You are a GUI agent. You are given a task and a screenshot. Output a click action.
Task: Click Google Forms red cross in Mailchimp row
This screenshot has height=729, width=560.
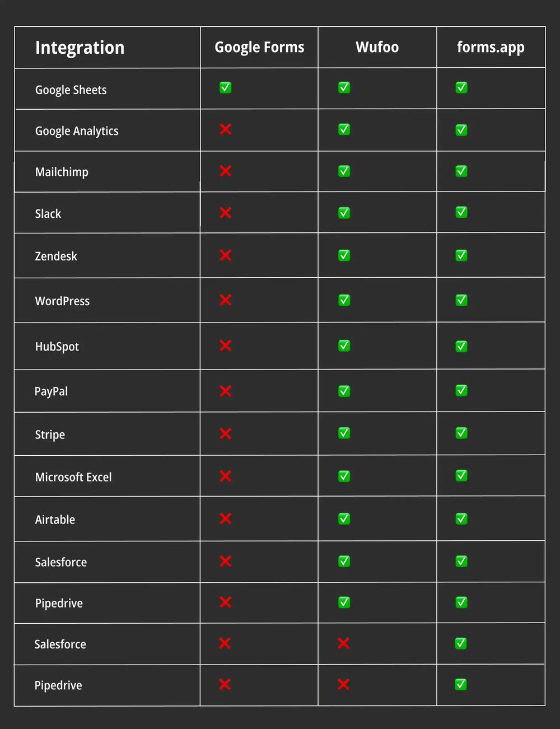[x=225, y=171]
